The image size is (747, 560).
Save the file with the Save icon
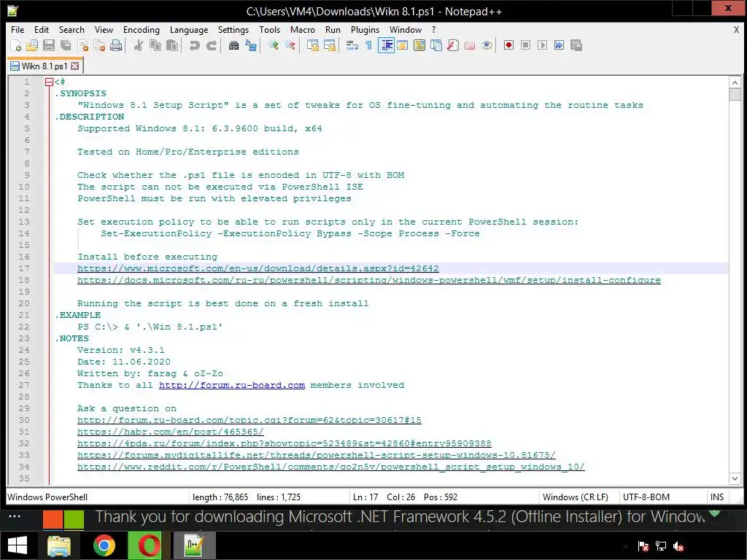pyautogui.click(x=49, y=45)
